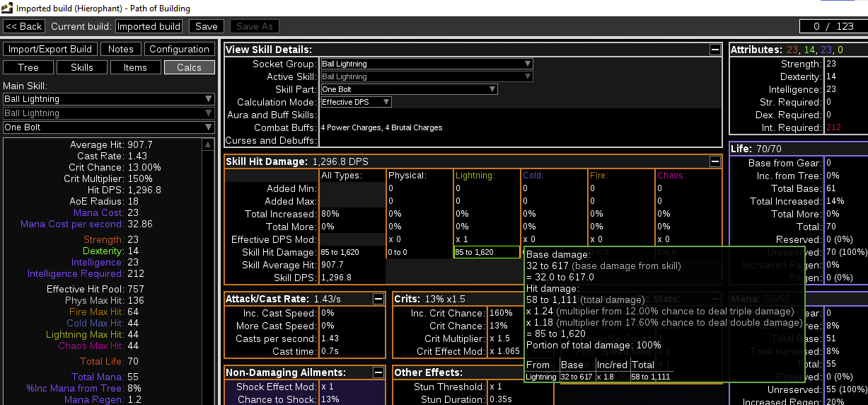The image size is (868, 405).
Task: Click the sidebar Hit DPS 1,296.8 stat
Action: click(125, 190)
